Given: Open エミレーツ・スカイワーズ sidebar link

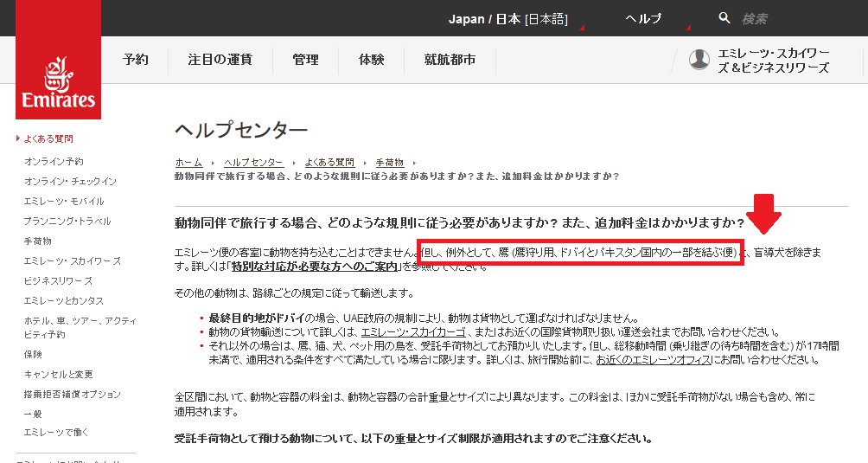Looking at the screenshot, I should [x=73, y=260].
